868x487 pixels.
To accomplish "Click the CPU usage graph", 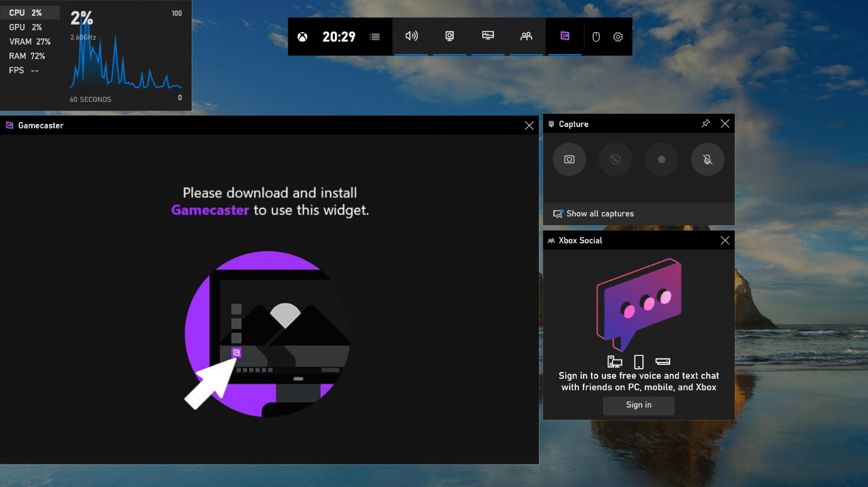I will pyautogui.click(x=126, y=55).
